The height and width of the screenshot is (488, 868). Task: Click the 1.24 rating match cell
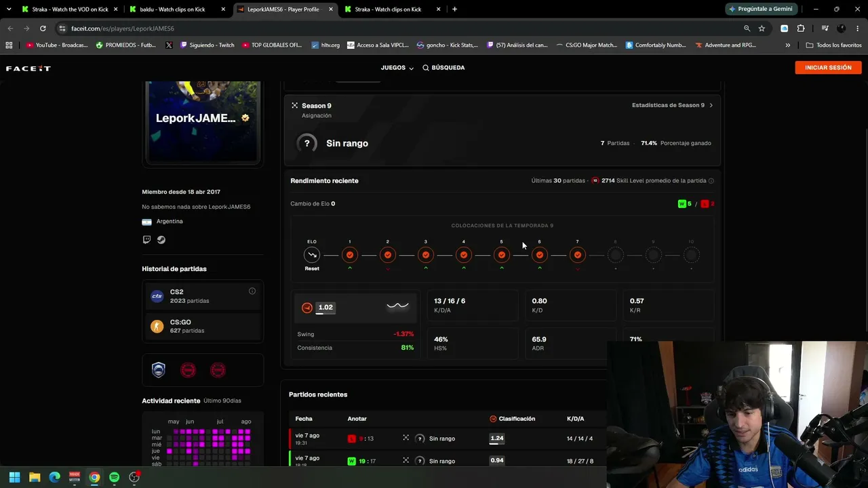(497, 439)
